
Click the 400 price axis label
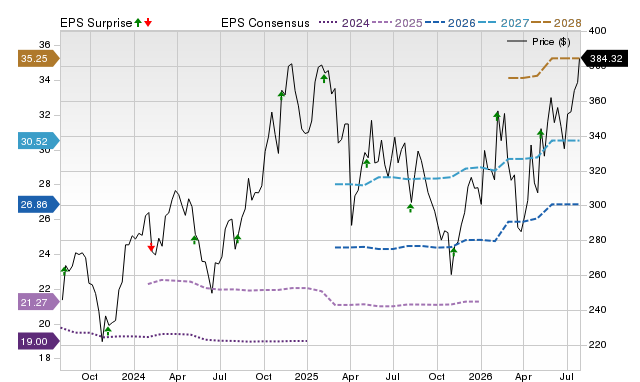(x=598, y=31)
